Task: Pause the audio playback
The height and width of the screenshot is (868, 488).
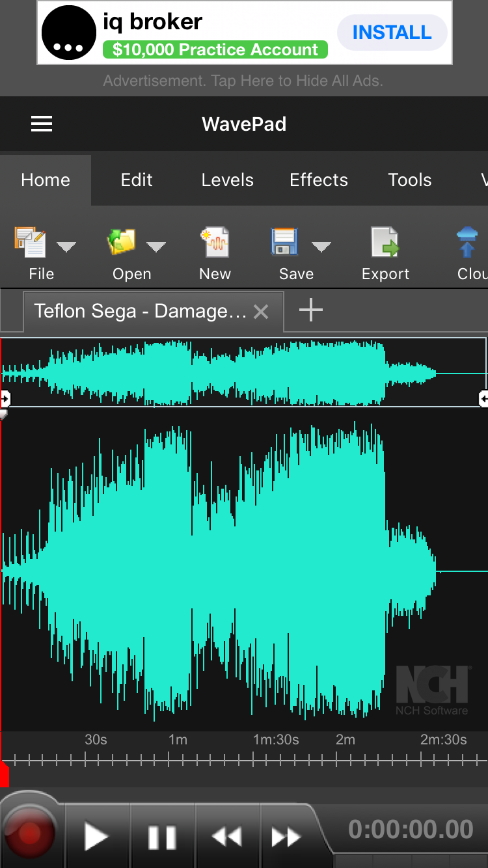Action: (162, 837)
